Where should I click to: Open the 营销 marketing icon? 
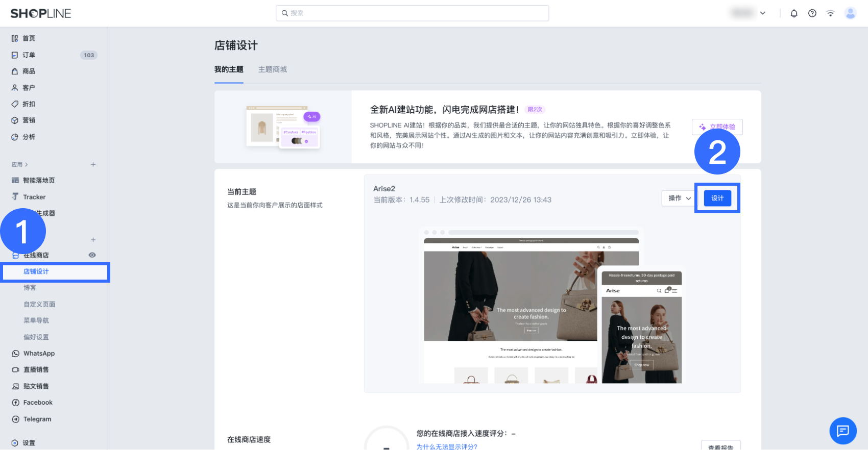coord(15,120)
